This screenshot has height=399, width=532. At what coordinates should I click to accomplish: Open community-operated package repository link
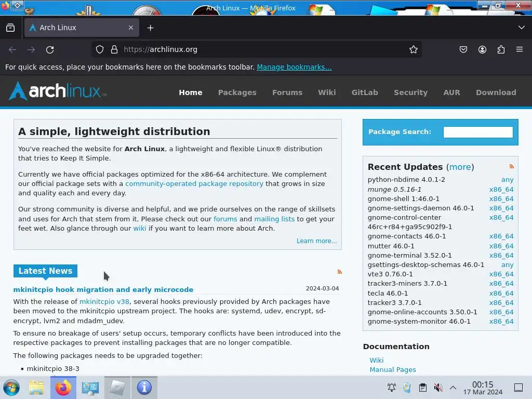coord(194,183)
